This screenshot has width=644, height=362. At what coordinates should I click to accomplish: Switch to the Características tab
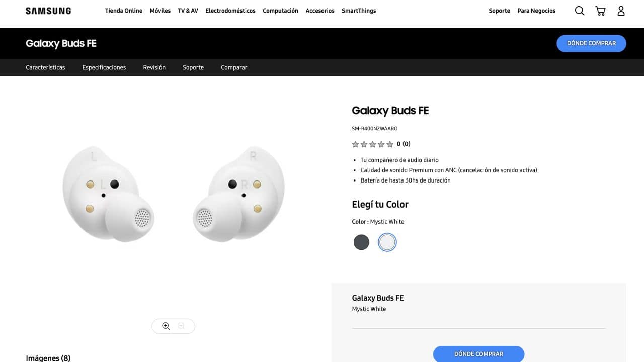[x=45, y=67]
